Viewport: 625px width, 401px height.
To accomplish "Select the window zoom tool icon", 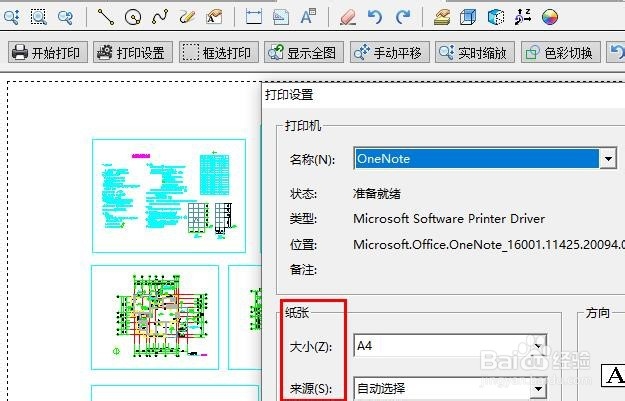I will [x=39, y=17].
